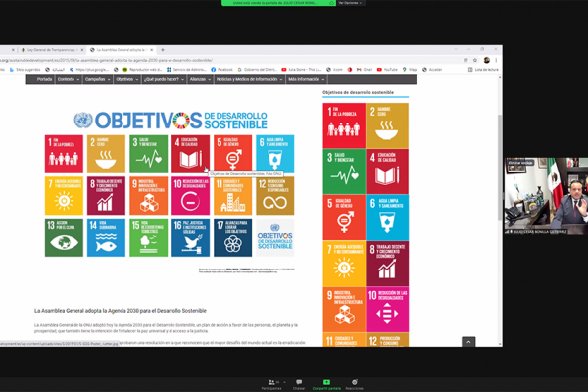Click sidebar goal 5 Igualdad de género
Viewport: 588px width, 392px height.
click(x=344, y=218)
